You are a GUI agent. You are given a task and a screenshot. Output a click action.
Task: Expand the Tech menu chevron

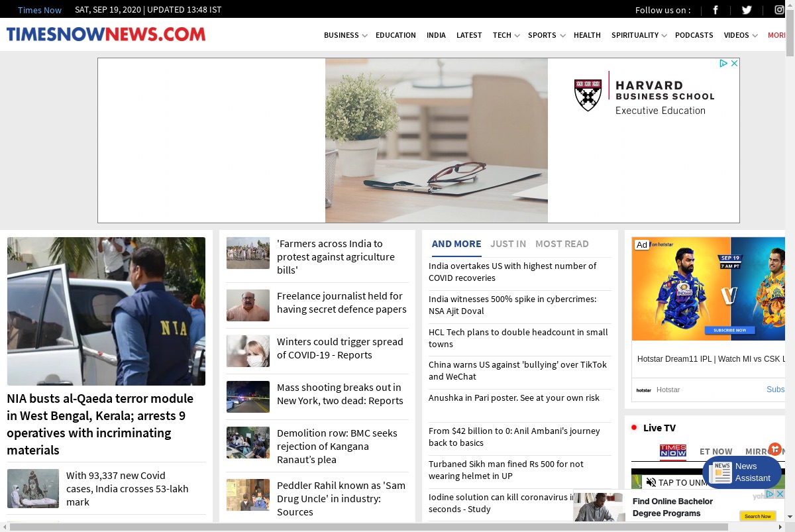point(517,36)
